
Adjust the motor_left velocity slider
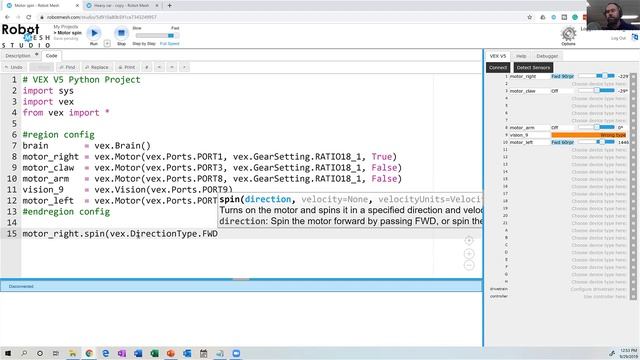tap(596, 142)
